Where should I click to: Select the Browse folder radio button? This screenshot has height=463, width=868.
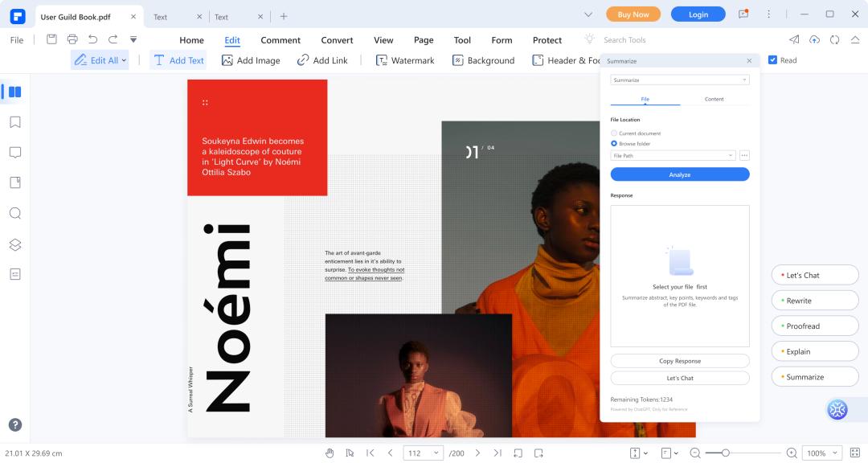tap(615, 144)
